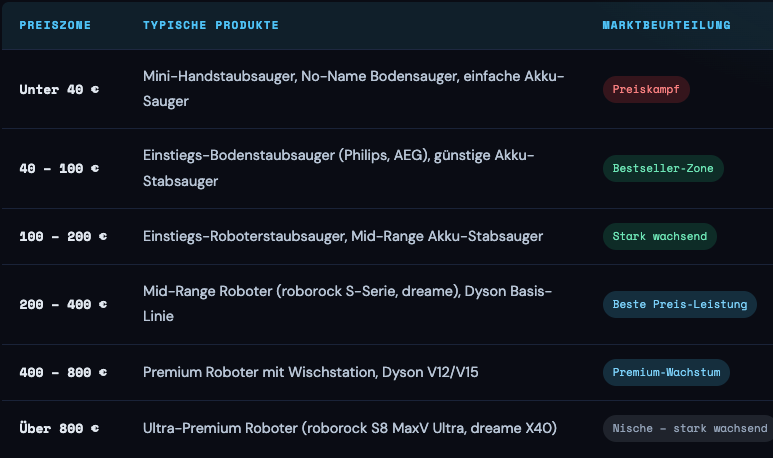The image size is (773, 458).
Task: Click the Typische Produkte column header
Action: [211, 25]
